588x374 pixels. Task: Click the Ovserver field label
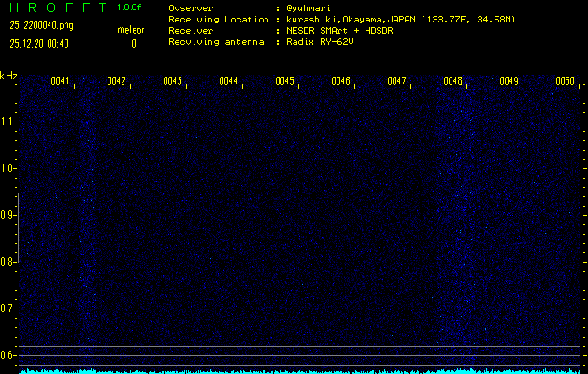[191, 8]
